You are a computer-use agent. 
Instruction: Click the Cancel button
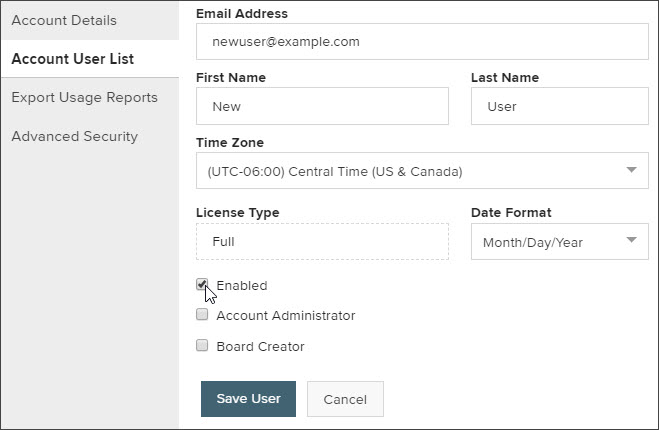pos(345,399)
